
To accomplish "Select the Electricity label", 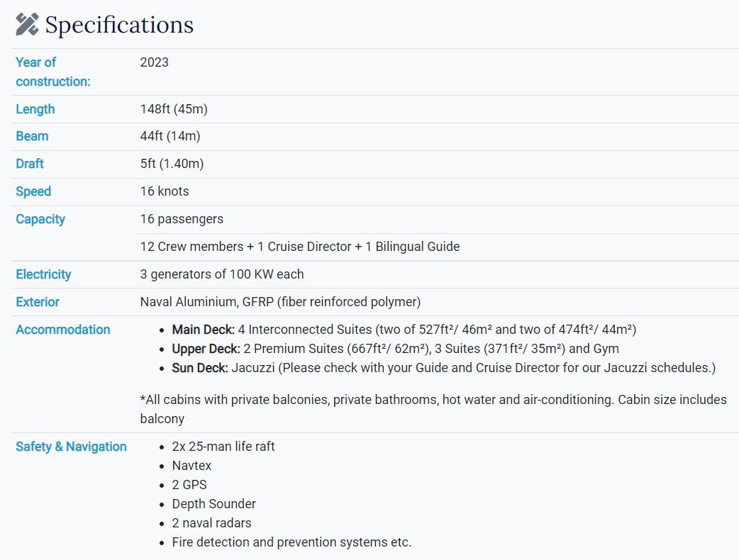I will click(43, 274).
